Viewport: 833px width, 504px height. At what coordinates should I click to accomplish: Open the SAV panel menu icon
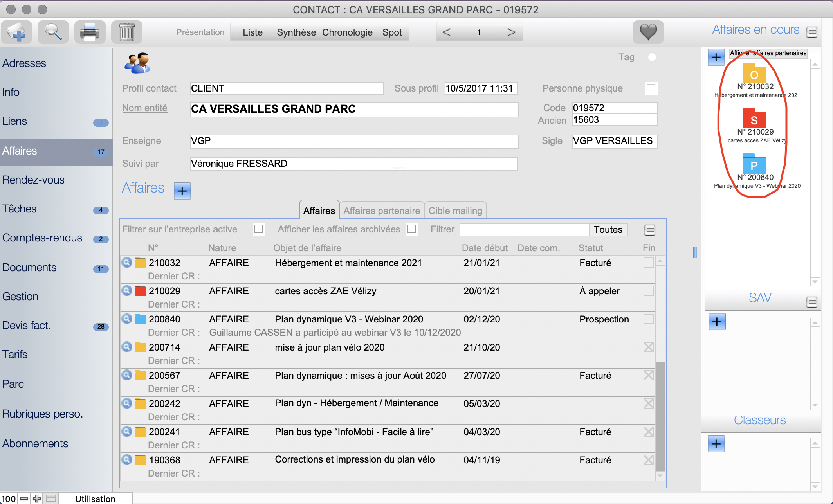click(x=812, y=302)
